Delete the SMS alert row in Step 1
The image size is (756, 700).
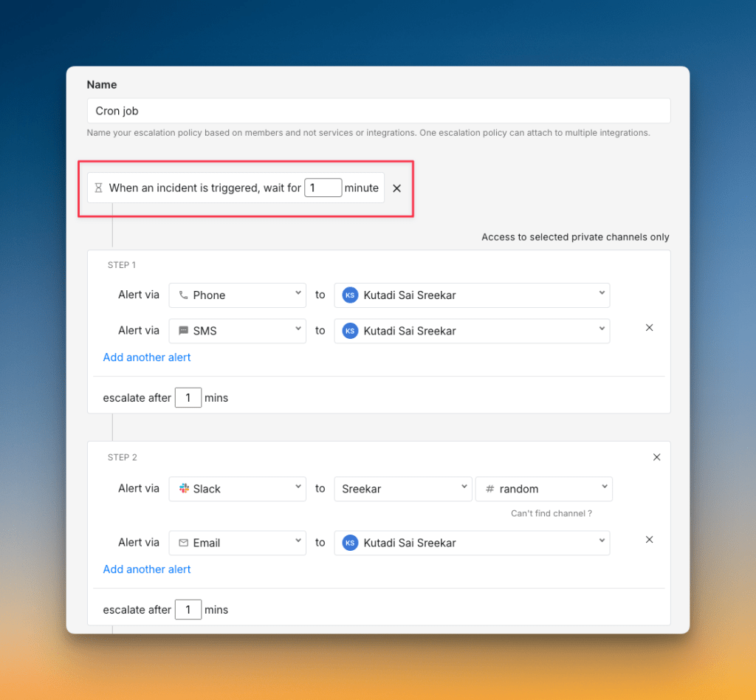coord(650,328)
